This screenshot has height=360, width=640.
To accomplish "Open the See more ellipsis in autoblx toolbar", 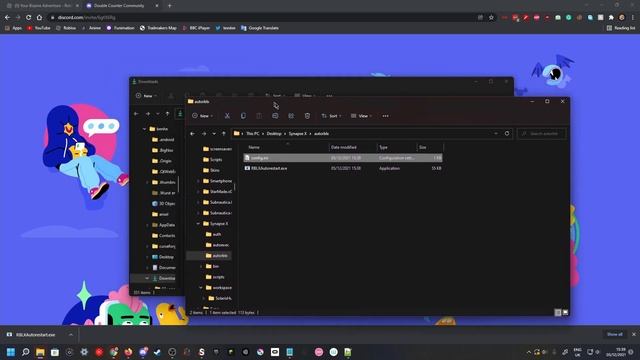I will point(385,116).
